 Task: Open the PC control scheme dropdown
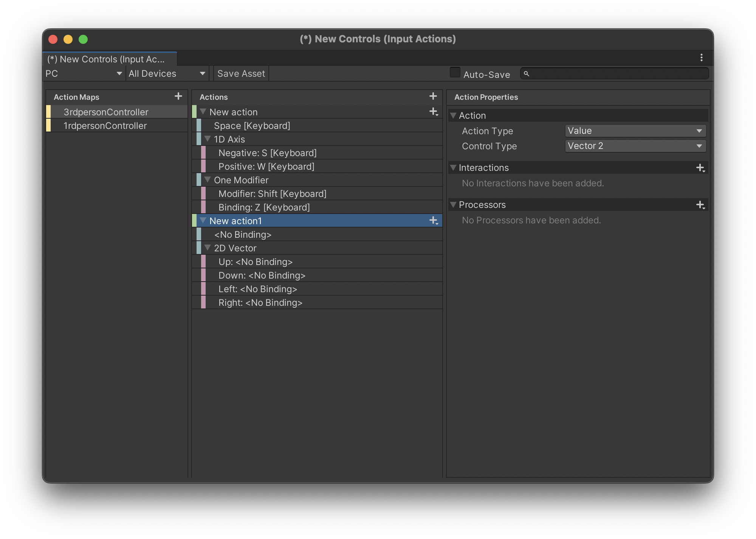coord(84,74)
